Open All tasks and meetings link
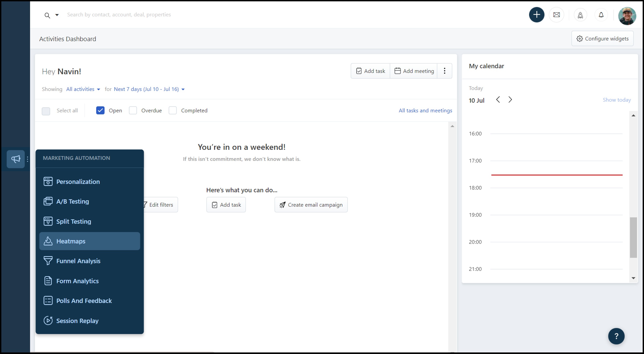 click(x=425, y=110)
